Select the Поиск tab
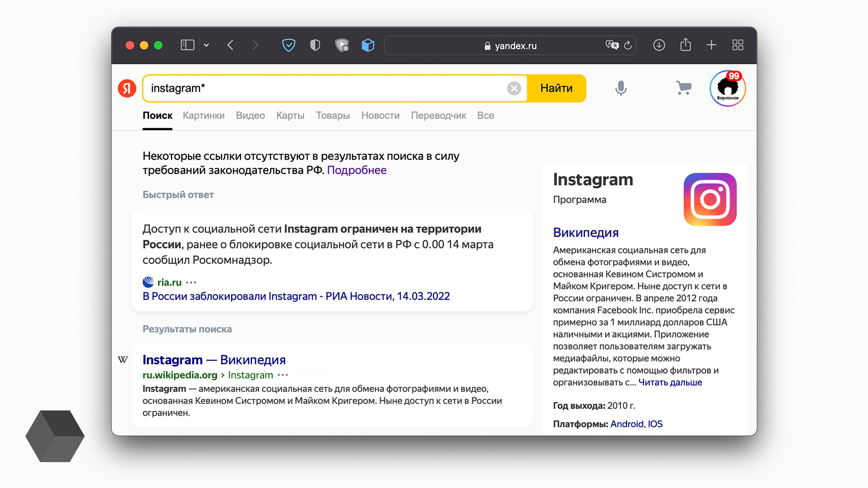Screen dimensions: 868x488 pos(157,116)
